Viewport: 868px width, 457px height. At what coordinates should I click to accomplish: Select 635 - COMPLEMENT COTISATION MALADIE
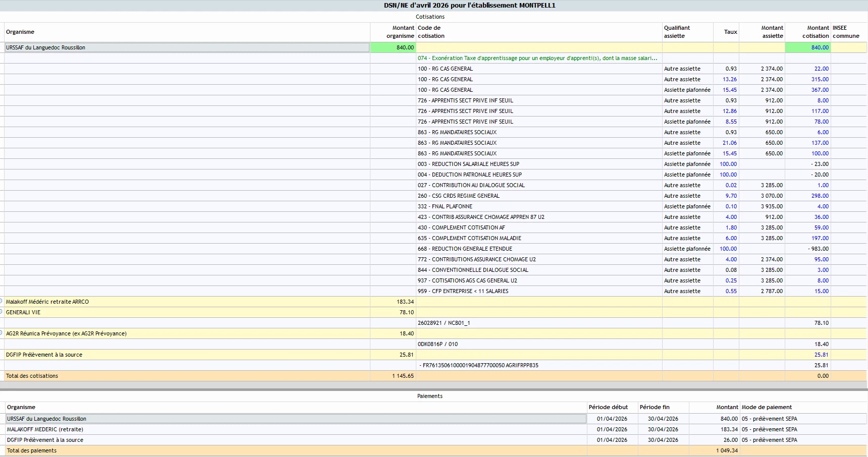(469, 238)
